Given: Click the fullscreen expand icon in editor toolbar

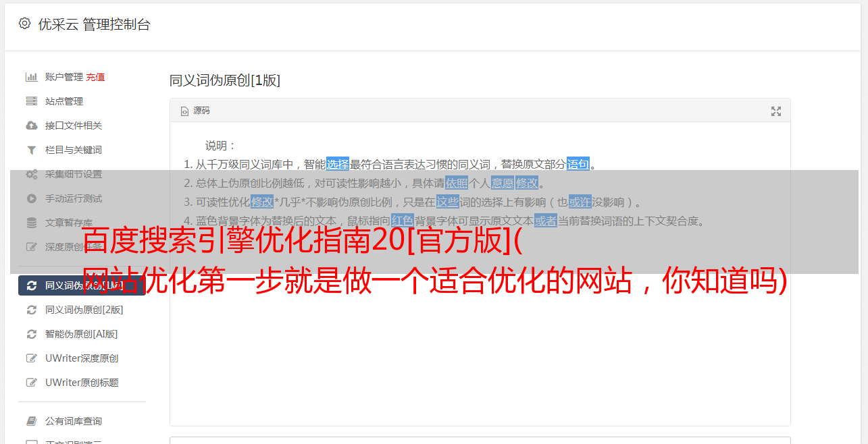Looking at the screenshot, I should (x=776, y=111).
